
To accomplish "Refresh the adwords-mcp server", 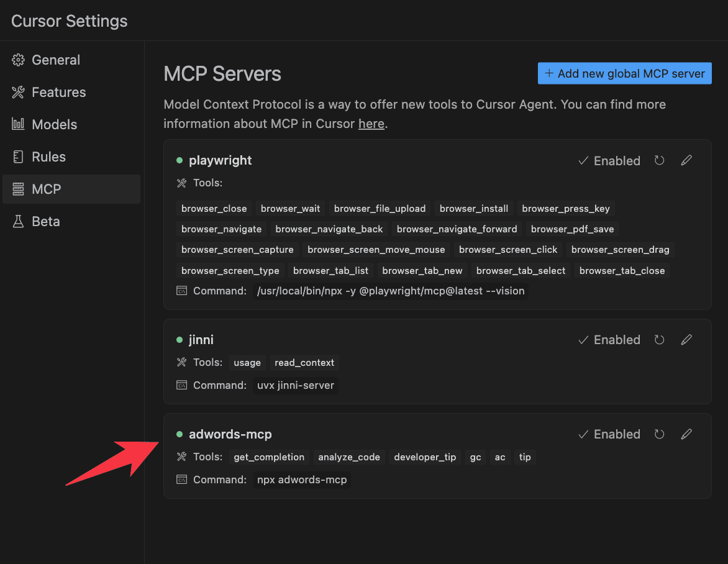I will point(659,434).
